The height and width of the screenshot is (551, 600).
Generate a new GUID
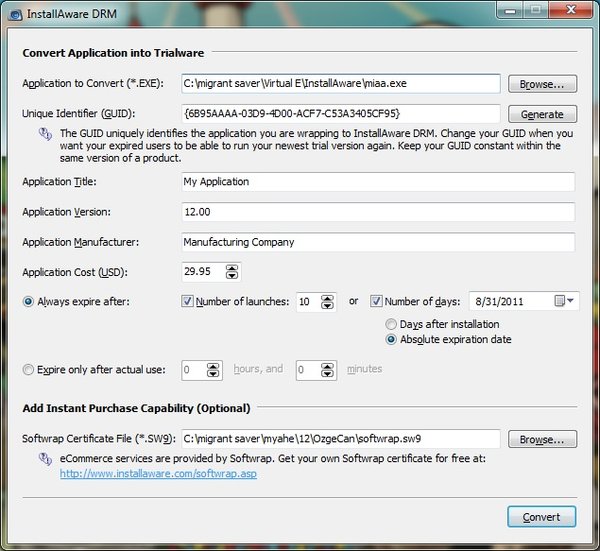[x=542, y=114]
